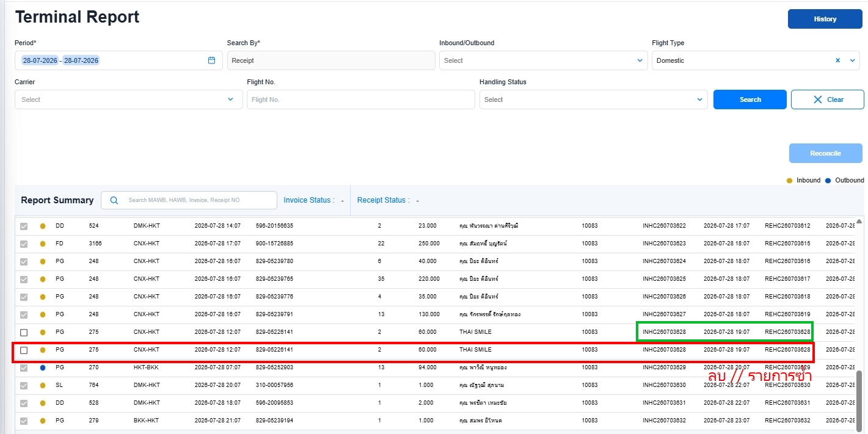The image size is (868, 434).
Task: Check the first THAI SMILE row checkbox
Action: pyautogui.click(x=24, y=333)
